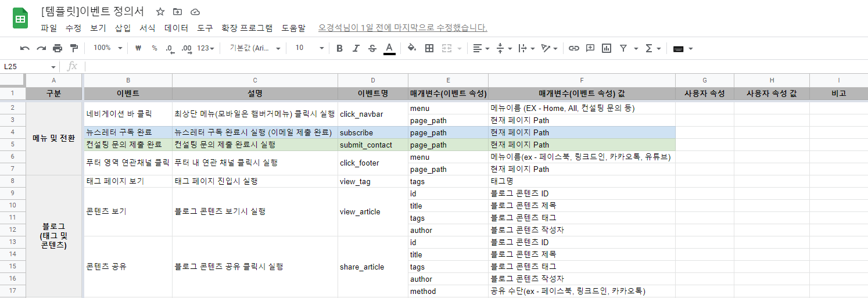868x298 pixels.
Task: Open the 확장 프로그램 menu
Action: [247, 28]
